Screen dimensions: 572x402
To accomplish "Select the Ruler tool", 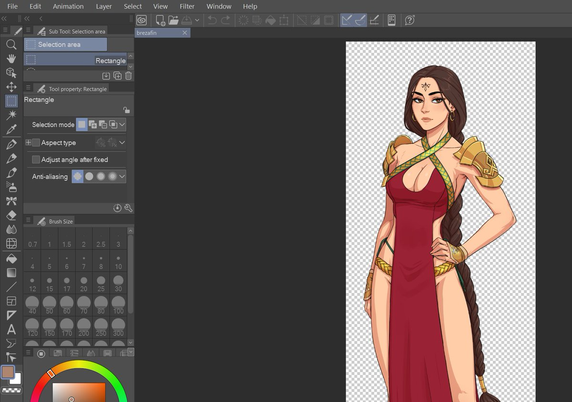I will [x=11, y=315].
